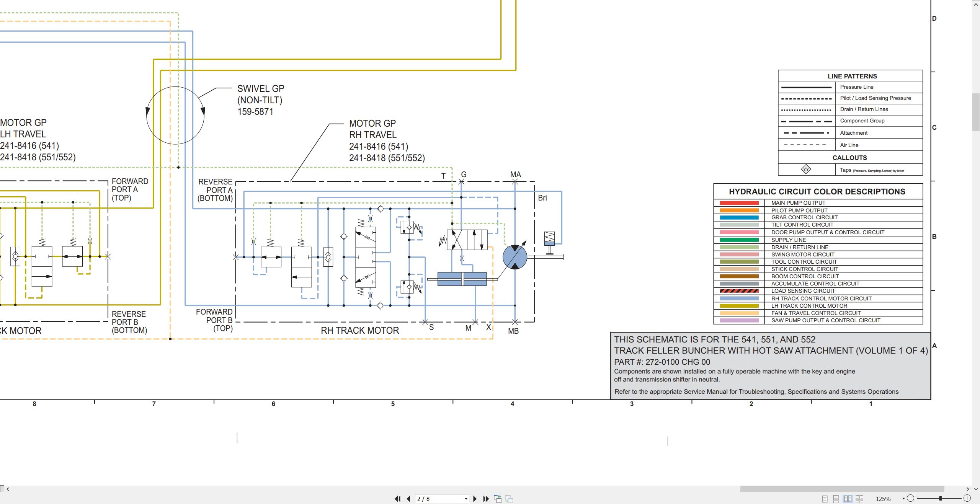Click the blue travel motor symbol
This screenshot has height=504, width=980.
tap(514, 257)
